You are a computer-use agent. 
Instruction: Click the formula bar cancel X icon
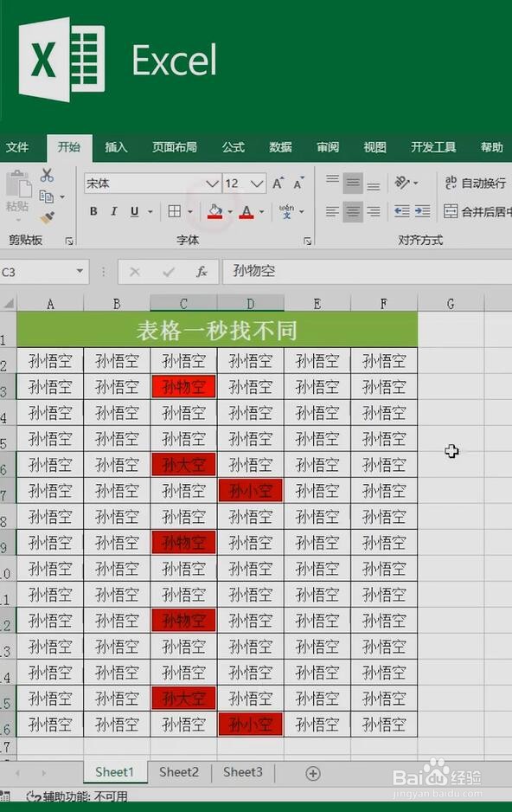pos(135,271)
